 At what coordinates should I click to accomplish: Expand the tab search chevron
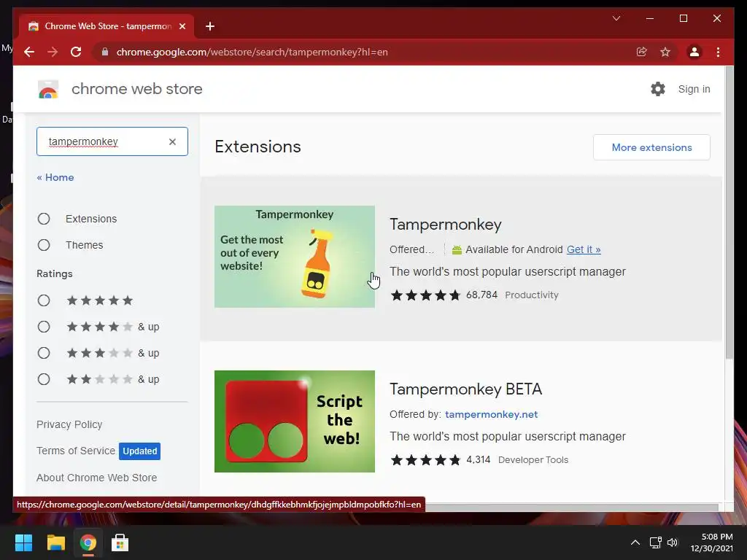pos(616,18)
